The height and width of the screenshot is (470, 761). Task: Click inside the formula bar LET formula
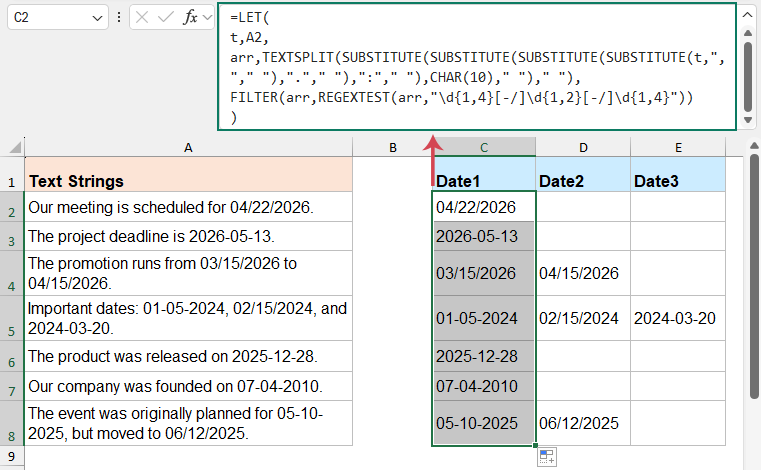pos(477,67)
